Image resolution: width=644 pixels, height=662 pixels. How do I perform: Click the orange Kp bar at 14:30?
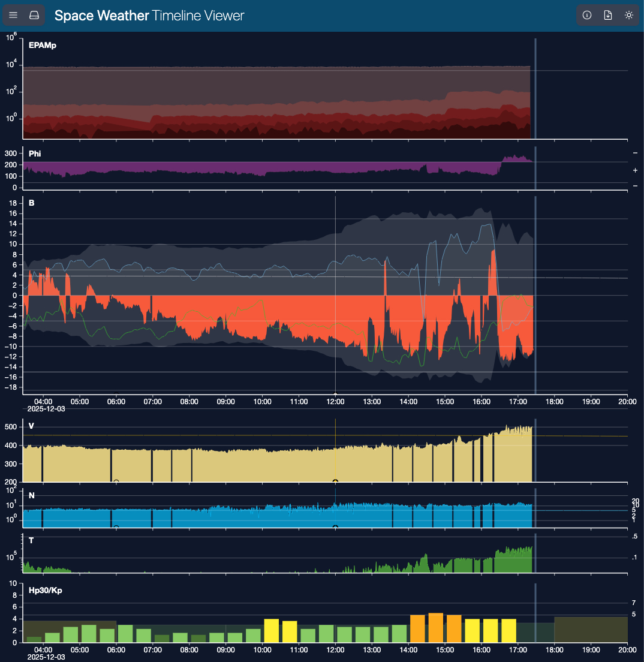tap(436, 628)
